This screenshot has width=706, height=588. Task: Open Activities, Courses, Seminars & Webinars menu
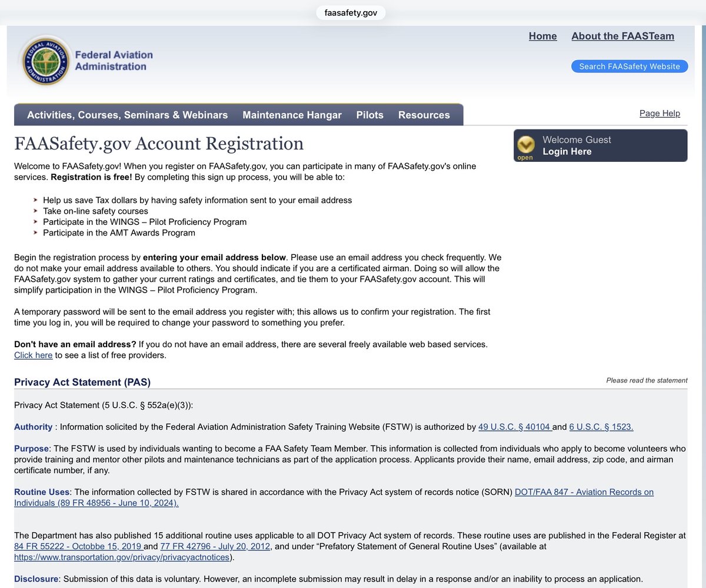[x=127, y=115]
